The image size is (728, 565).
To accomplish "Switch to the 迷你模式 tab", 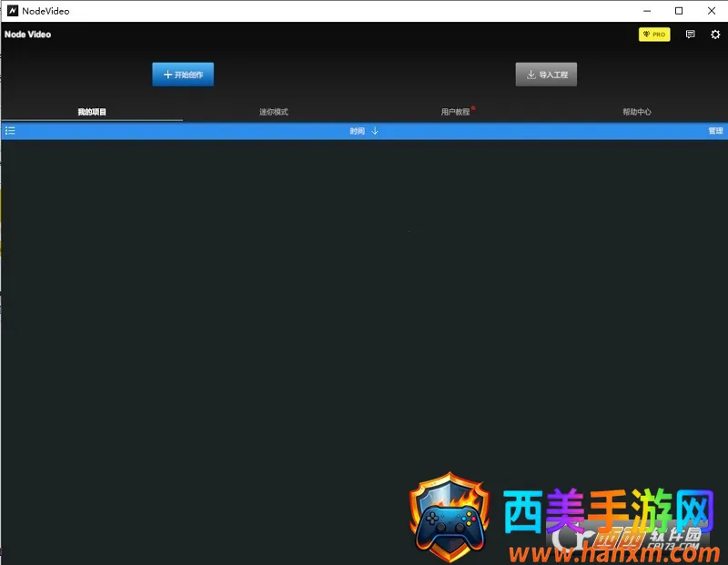I will click(273, 112).
